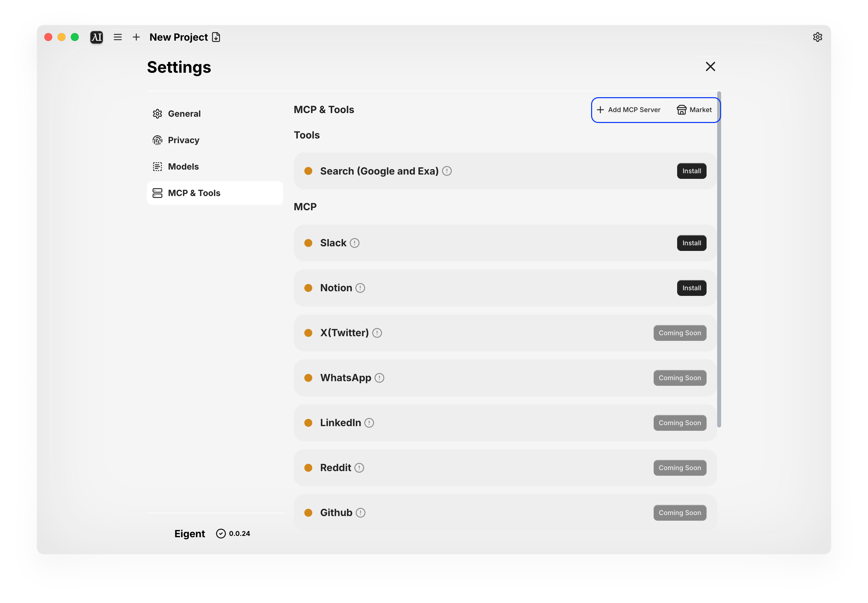Click the orange status dot for LinkedIn
The image size is (868, 603).
[308, 423]
